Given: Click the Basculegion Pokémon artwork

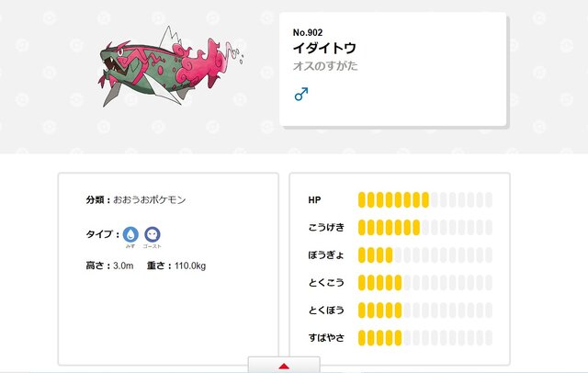Looking at the screenshot, I should point(171,67).
